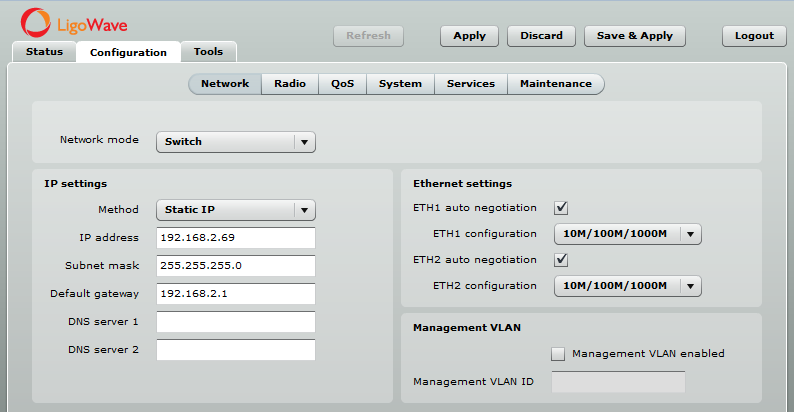Click the LigoWave logo
Screen dimensions: 794x412
[x=74, y=23]
